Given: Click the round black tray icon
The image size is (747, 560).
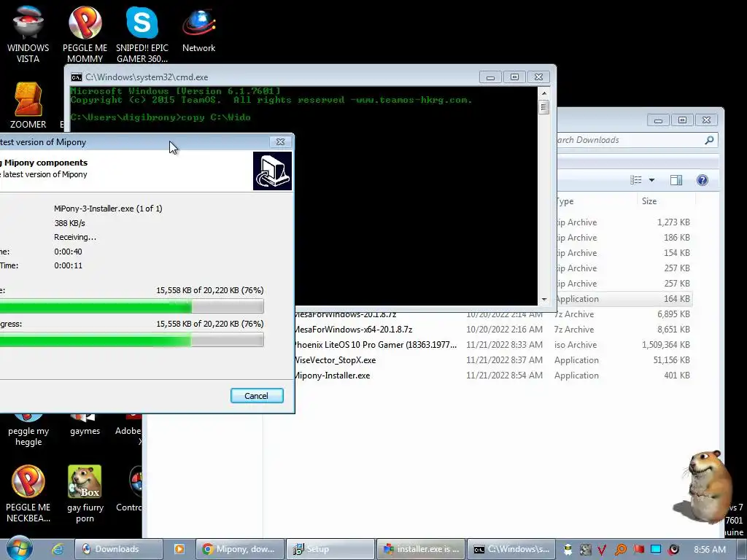Looking at the screenshot, I should 673,550.
